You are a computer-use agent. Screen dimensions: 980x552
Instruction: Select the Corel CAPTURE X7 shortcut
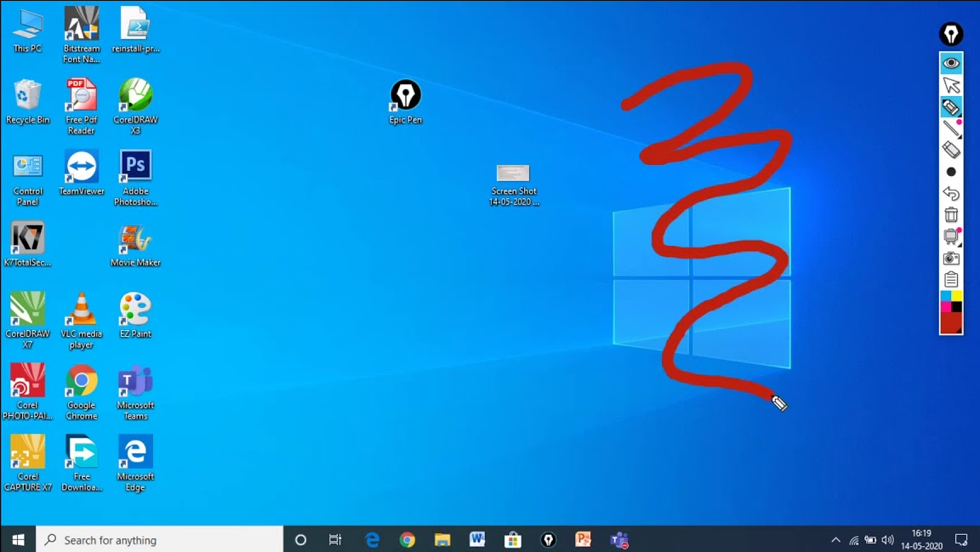tap(27, 463)
